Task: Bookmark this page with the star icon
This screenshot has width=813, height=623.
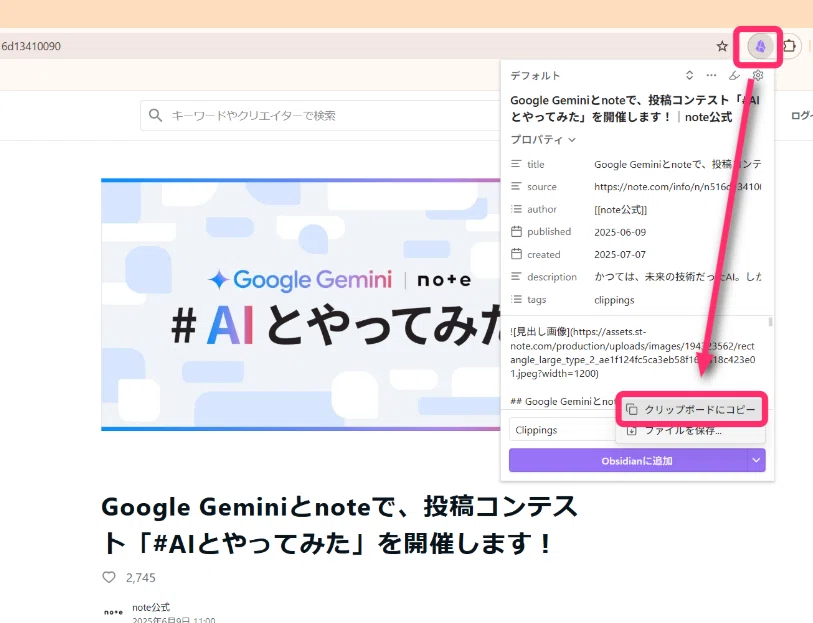Action: (722, 47)
